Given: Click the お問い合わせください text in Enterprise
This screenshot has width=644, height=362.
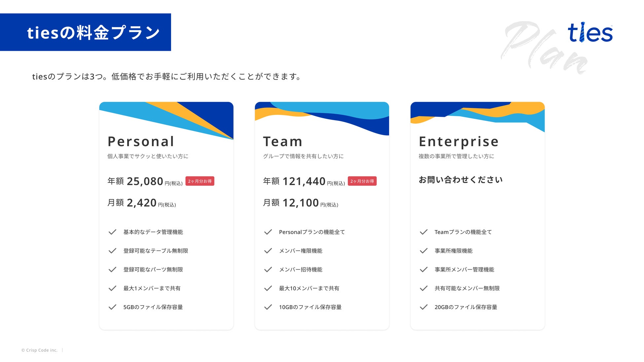Looking at the screenshot, I should (460, 180).
